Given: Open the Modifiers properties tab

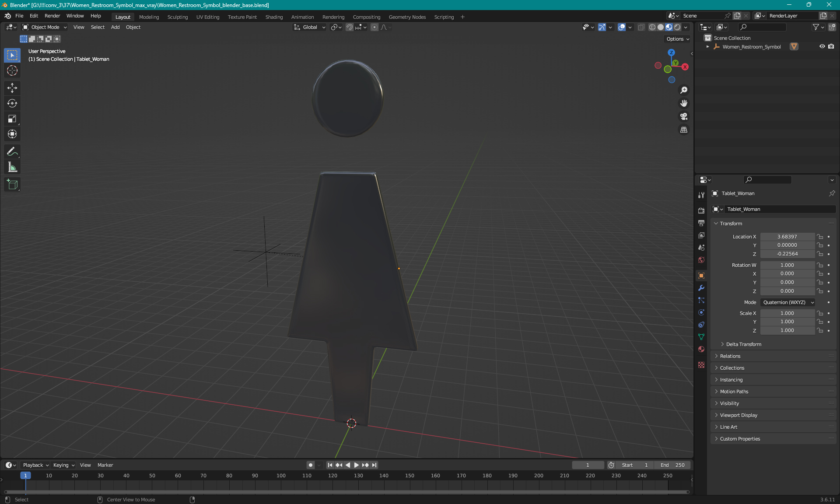Looking at the screenshot, I should (x=701, y=288).
